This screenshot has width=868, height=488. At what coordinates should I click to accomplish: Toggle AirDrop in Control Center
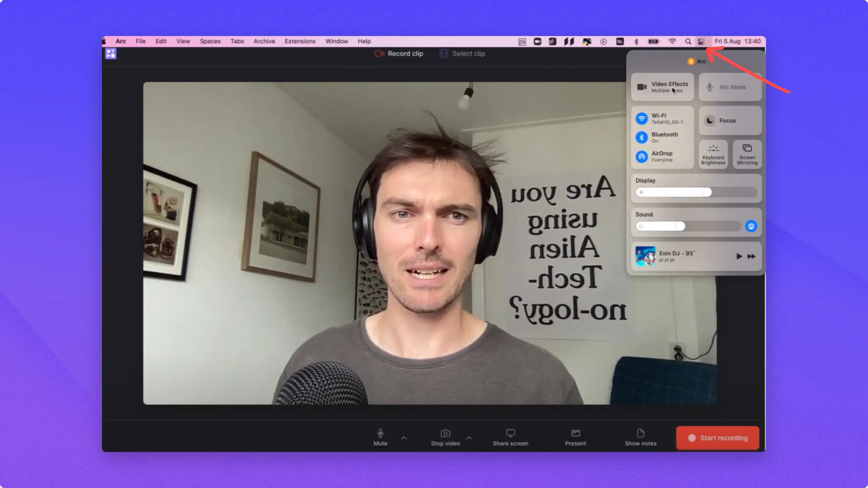(642, 157)
